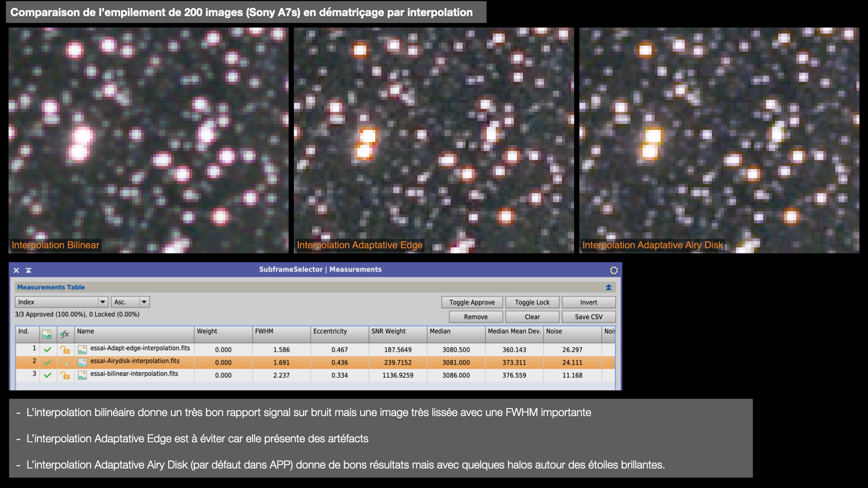The image size is (868, 488).
Task: Click Eccentricity value 0.436
Action: coord(340,362)
